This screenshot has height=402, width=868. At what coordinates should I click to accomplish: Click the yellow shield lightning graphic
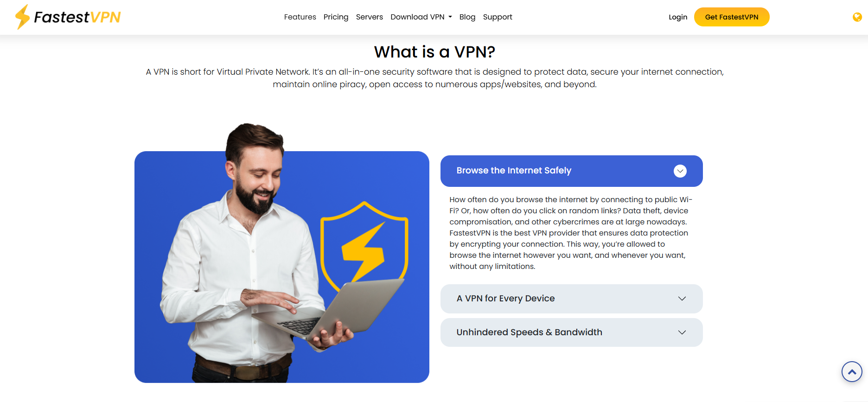click(364, 246)
